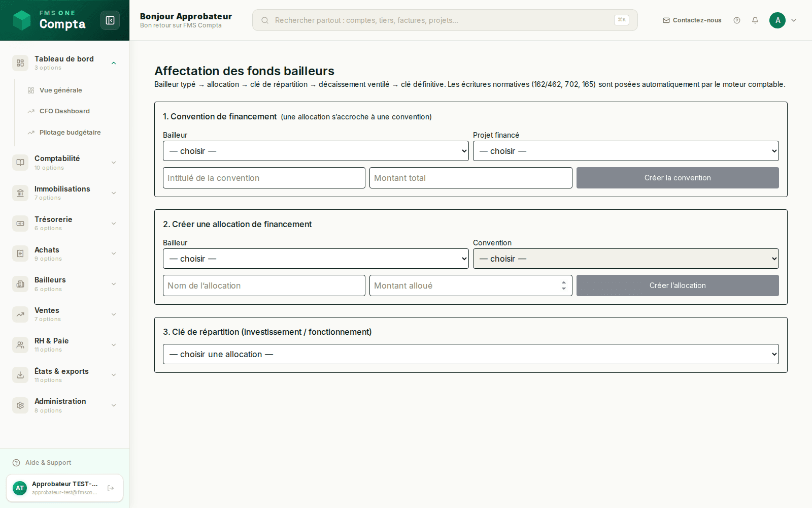The image size is (812, 508).
Task: Expand the Comptabilité section chevron
Action: click(114, 163)
